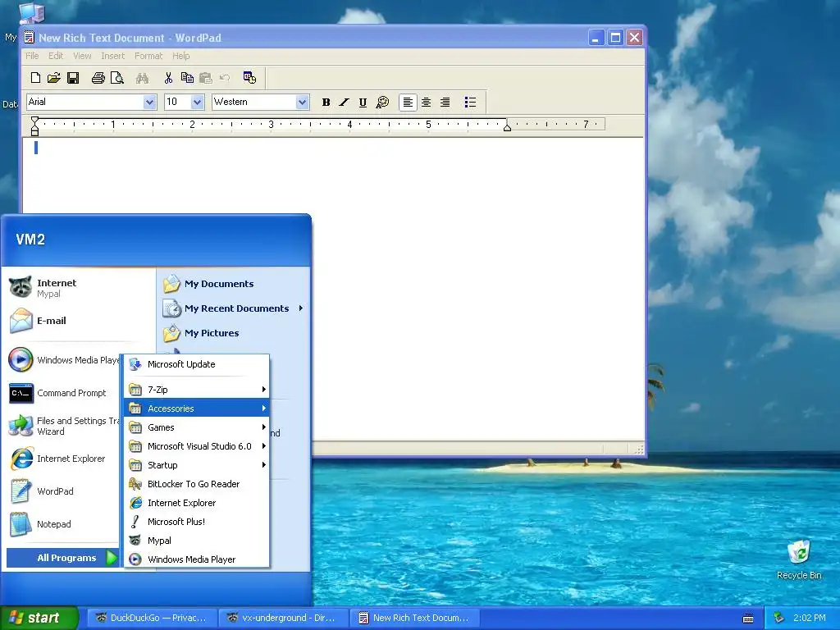Viewport: 840px width, 630px height.
Task: Toggle Underline formatting in WordPad
Action: [363, 103]
